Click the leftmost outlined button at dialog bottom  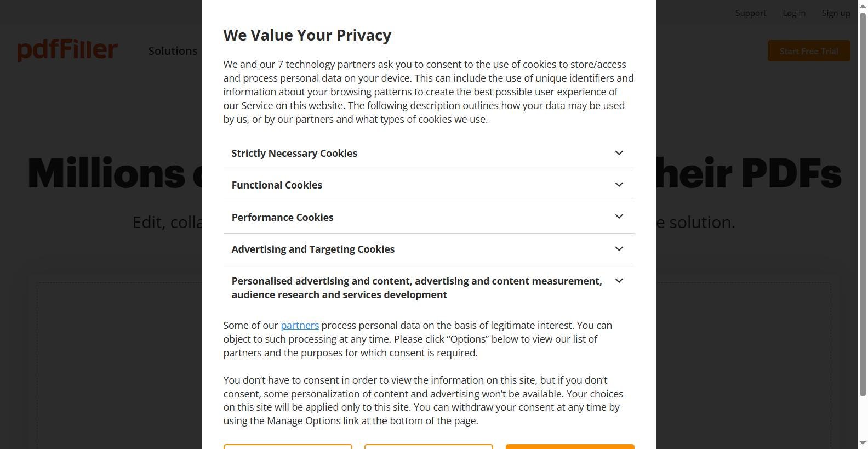coord(288,447)
